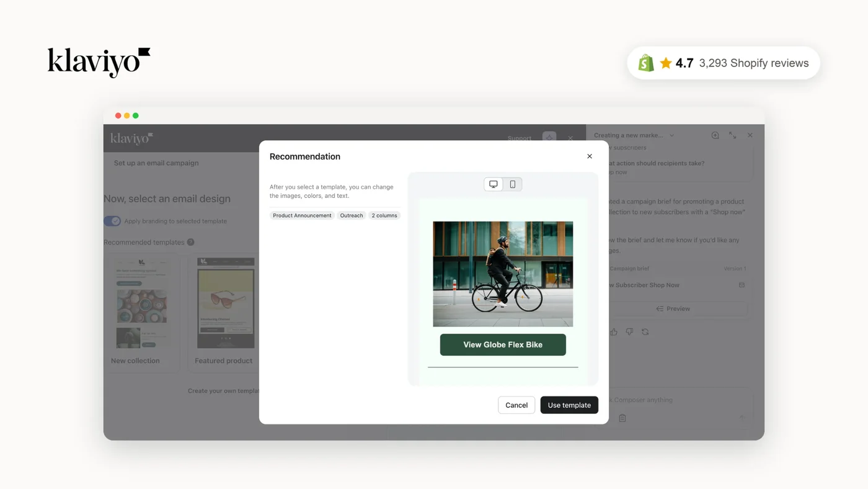868x489 pixels.
Task: Select the New collection template thumbnail
Action: (x=142, y=303)
